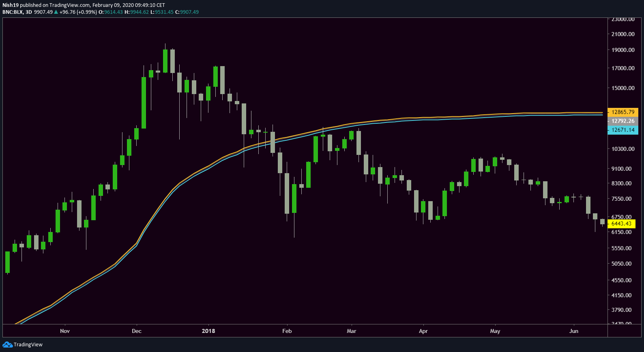Click the 4150.00 price axis value
644x352 pixels.
[x=622, y=295]
